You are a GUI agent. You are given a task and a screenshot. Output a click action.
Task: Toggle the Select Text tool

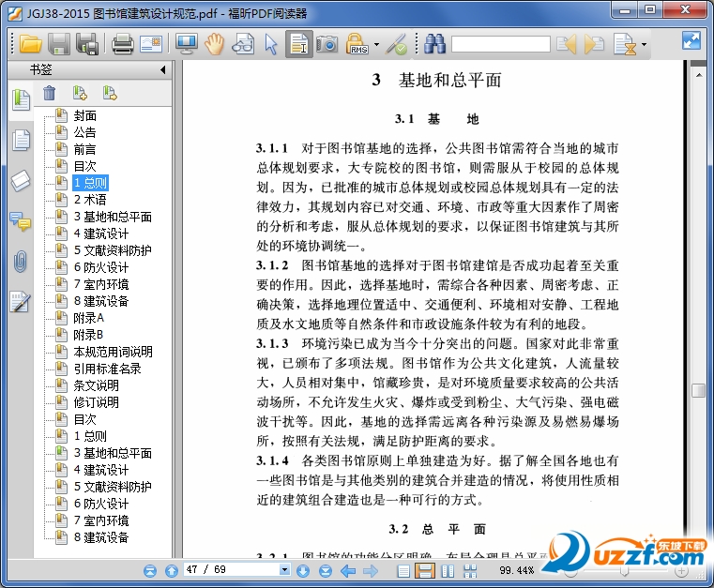click(x=299, y=44)
